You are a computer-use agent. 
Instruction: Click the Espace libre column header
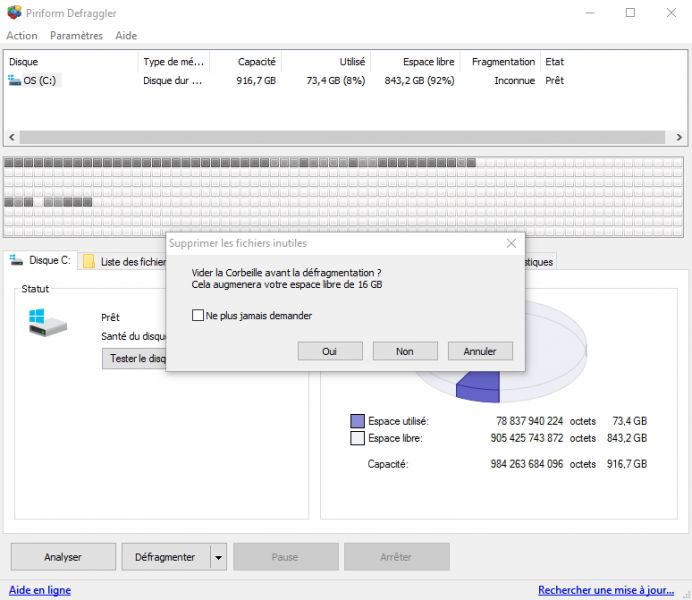pos(415,62)
